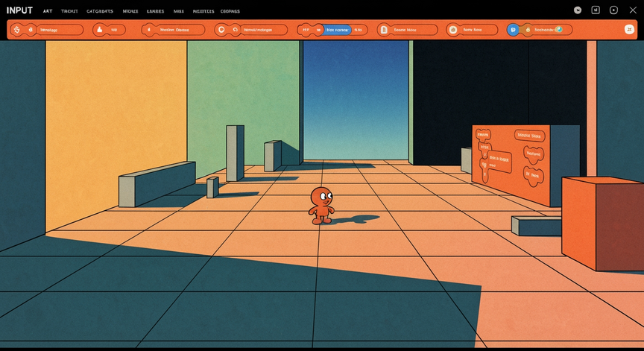The width and height of the screenshot is (644, 351).
Task: Select the orange round-headed character
Action: tap(321, 205)
